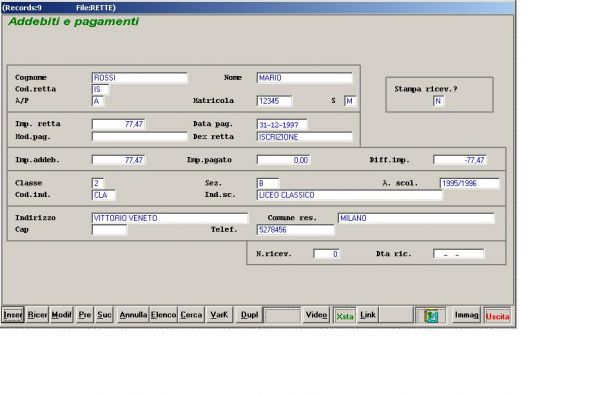Click the Modif button
This screenshot has width=600, height=394.
click(x=61, y=315)
